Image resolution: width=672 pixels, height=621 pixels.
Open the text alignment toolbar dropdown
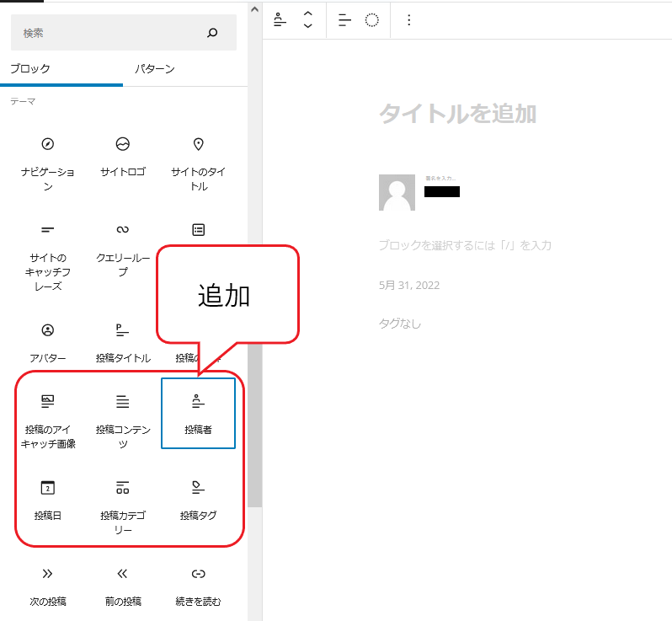pos(344,20)
